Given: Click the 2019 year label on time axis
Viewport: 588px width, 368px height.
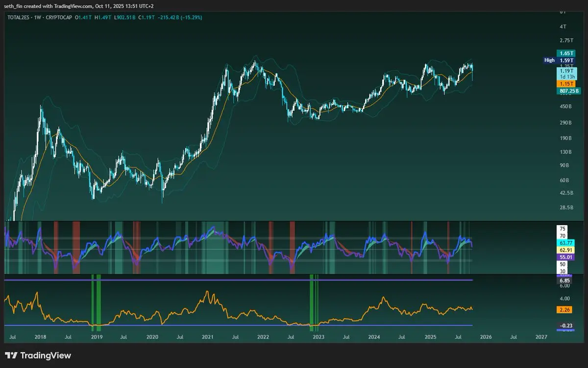Looking at the screenshot, I should click(x=97, y=337).
